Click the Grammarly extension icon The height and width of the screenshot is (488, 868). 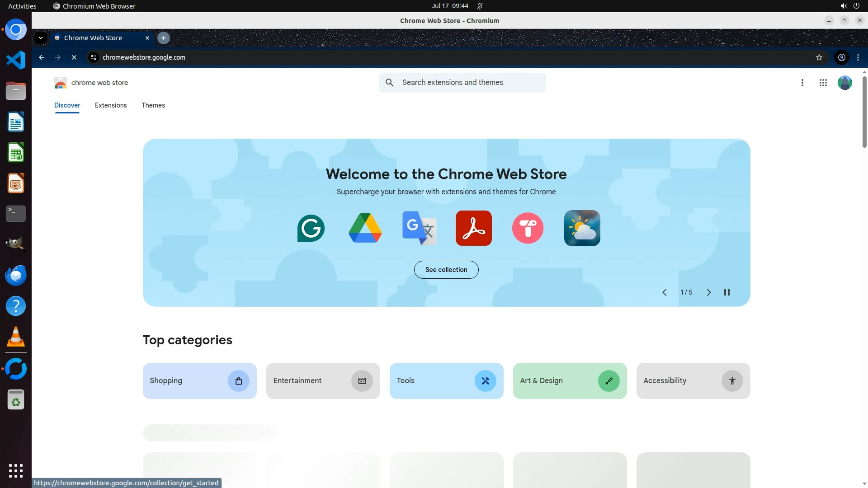311,228
